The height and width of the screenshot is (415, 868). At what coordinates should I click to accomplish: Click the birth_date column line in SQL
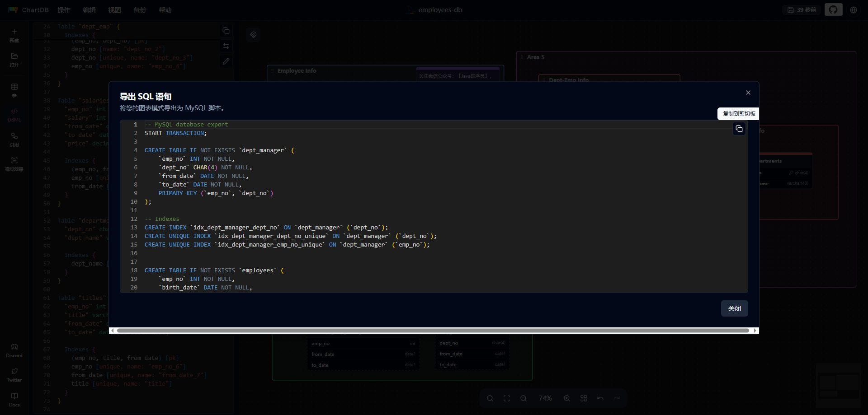[x=205, y=288]
